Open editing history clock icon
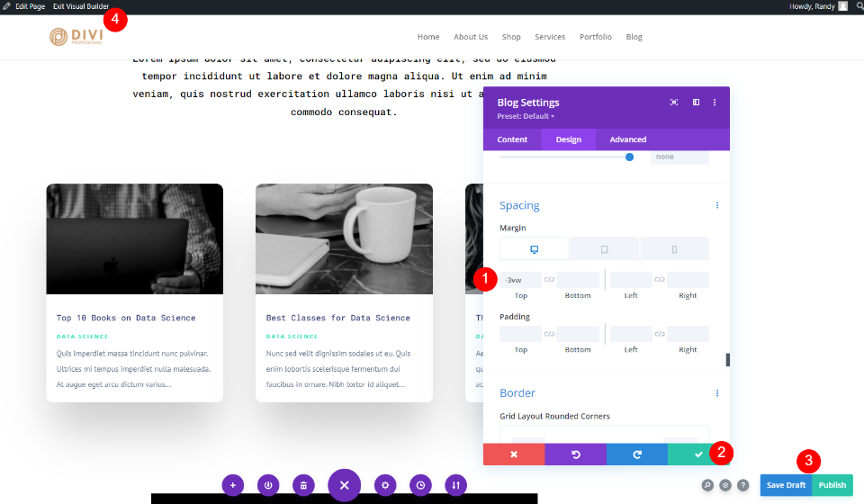The image size is (864, 504). coord(420,485)
